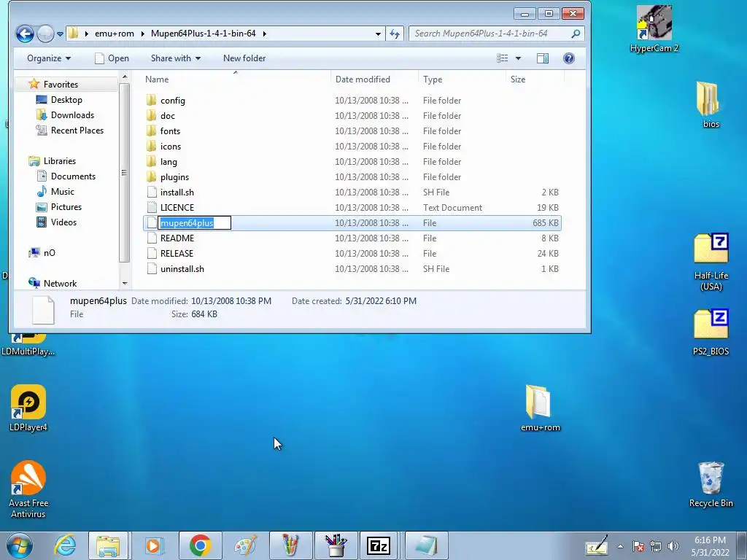Open the Windows Start menu
Screen dimensions: 747x560
pyautogui.click(x=19, y=545)
